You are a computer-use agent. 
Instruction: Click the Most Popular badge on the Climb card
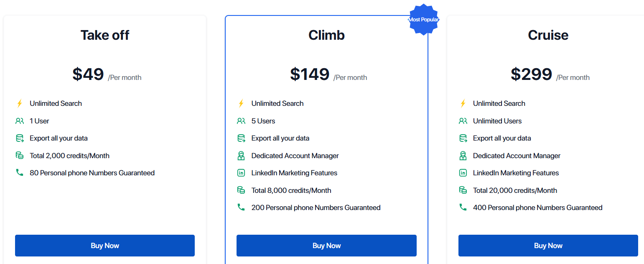click(423, 19)
